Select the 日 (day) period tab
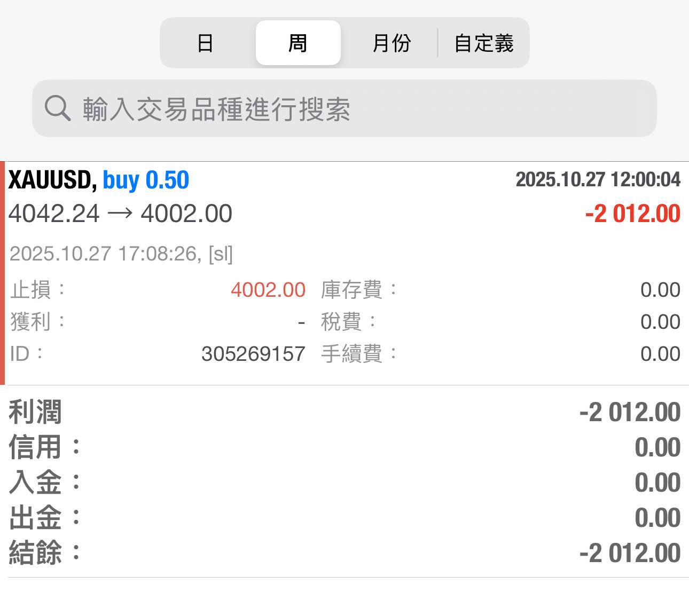The image size is (689, 616). click(x=206, y=43)
